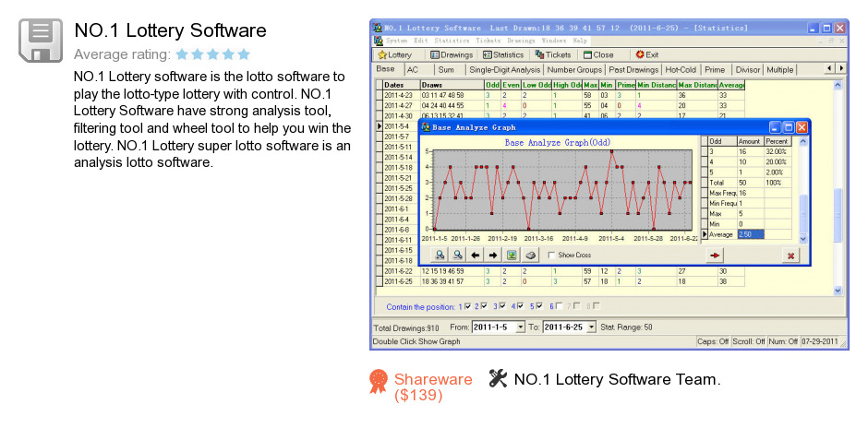This screenshot has width=868, height=428.
Task: Uncheck position 5 checkbox
Action: point(539,306)
